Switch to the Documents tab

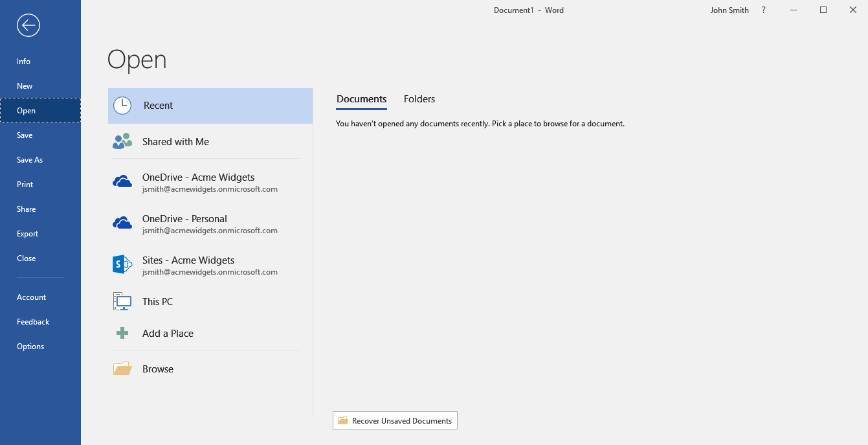(362, 99)
